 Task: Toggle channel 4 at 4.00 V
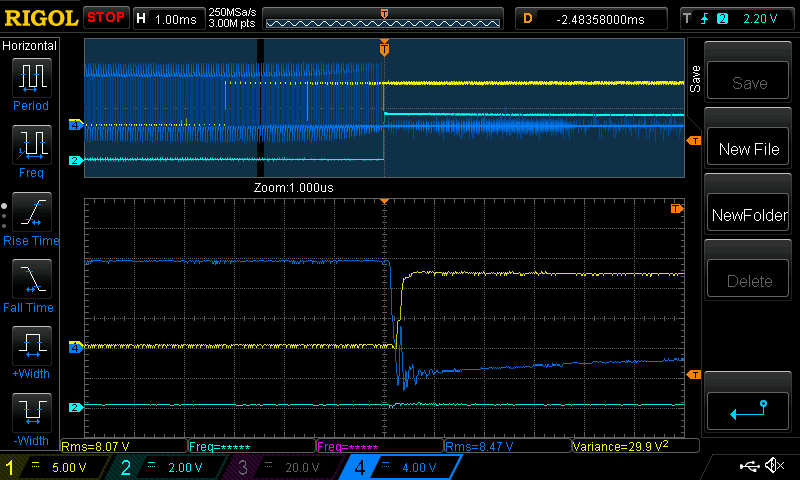click(x=393, y=467)
